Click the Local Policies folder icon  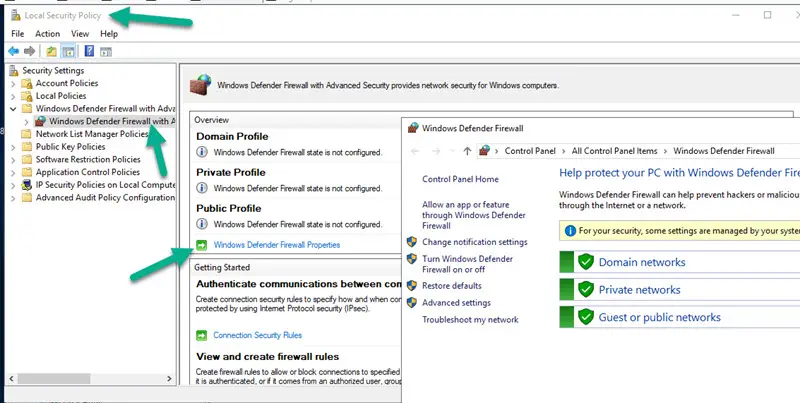(x=27, y=96)
